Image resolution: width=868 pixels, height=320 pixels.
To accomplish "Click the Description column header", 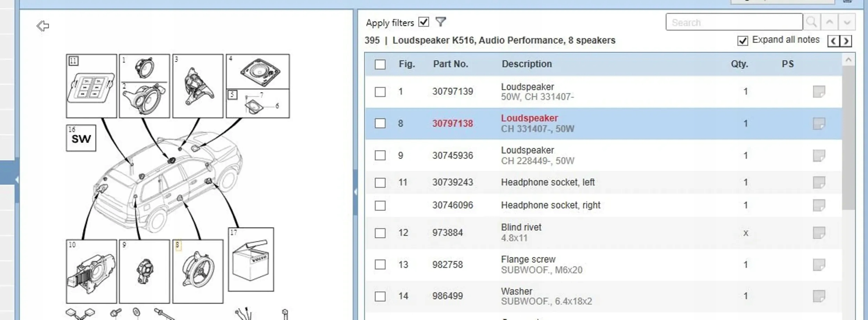I will 527,64.
